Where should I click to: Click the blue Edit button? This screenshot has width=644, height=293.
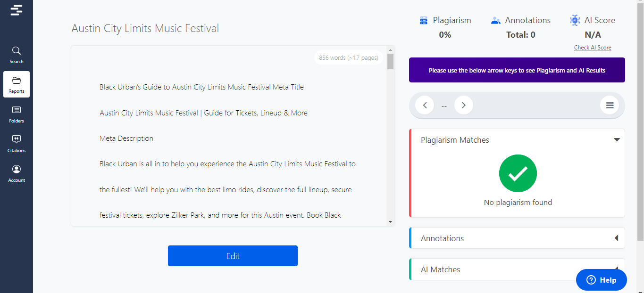(233, 256)
